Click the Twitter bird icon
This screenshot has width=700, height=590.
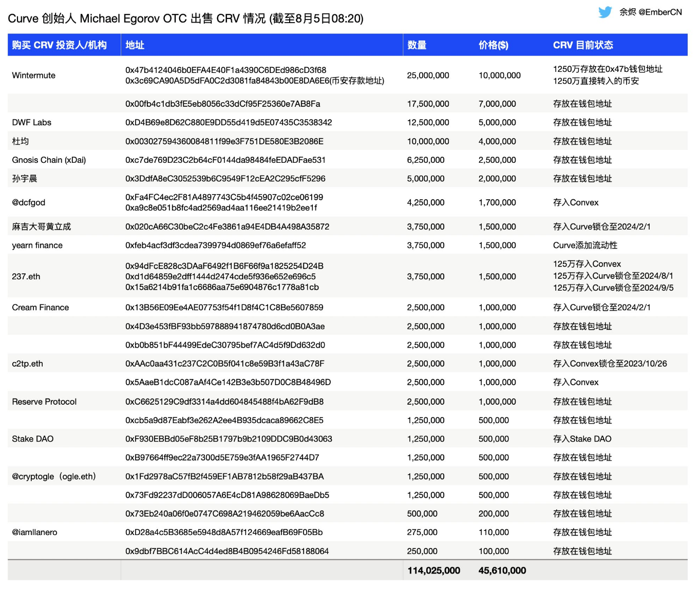click(x=605, y=12)
